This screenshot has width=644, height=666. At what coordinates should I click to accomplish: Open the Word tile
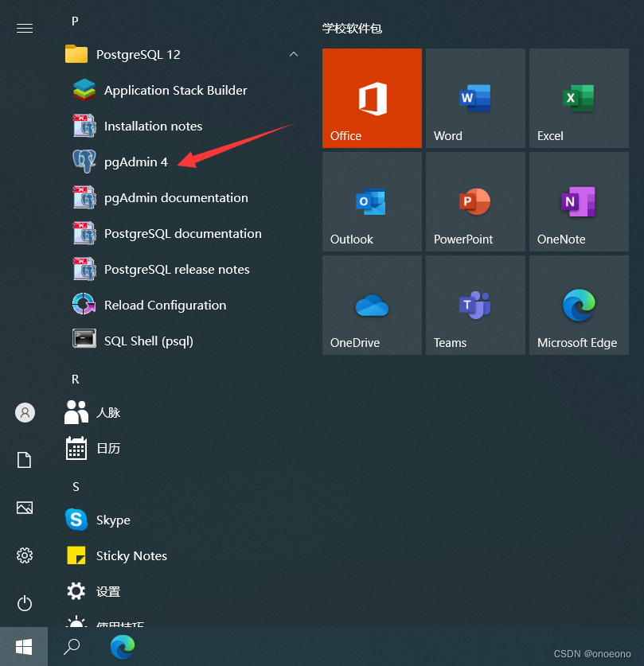click(x=475, y=98)
